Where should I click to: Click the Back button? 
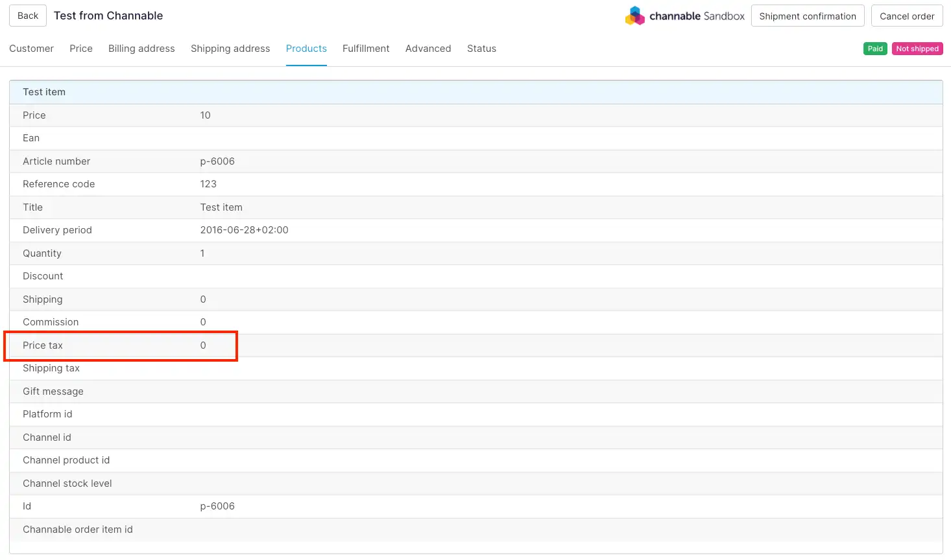28,16
